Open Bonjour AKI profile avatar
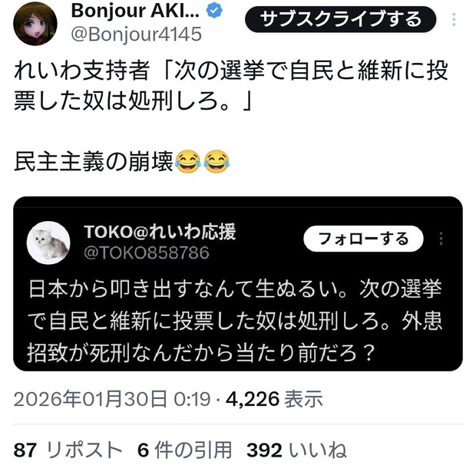Screen dimensions: 476x465 [35, 24]
